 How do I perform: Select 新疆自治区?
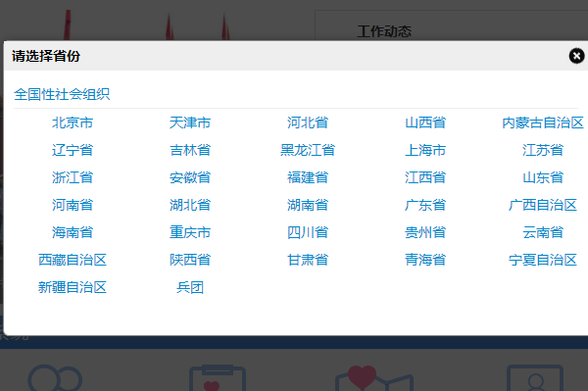point(73,287)
